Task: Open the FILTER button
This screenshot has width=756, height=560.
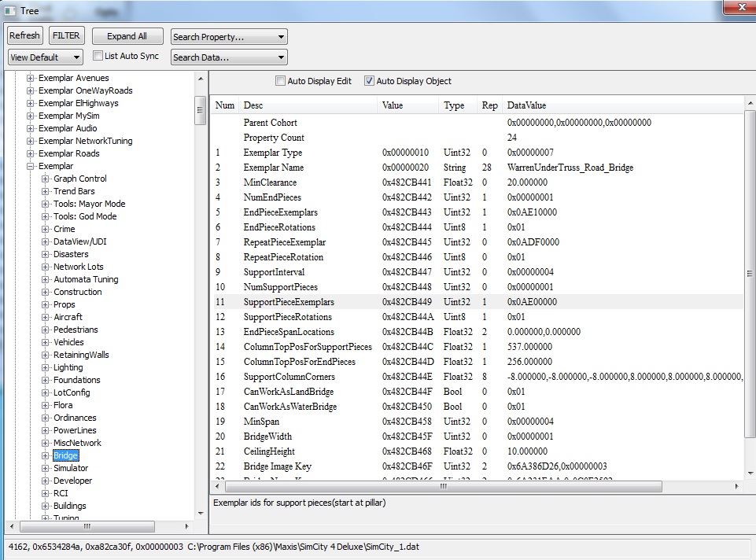Action: coord(67,35)
